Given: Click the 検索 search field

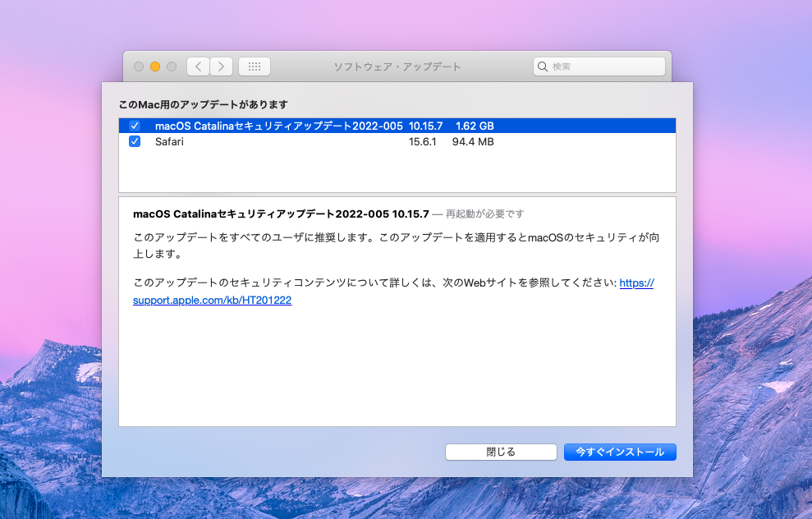Looking at the screenshot, I should click(x=599, y=67).
